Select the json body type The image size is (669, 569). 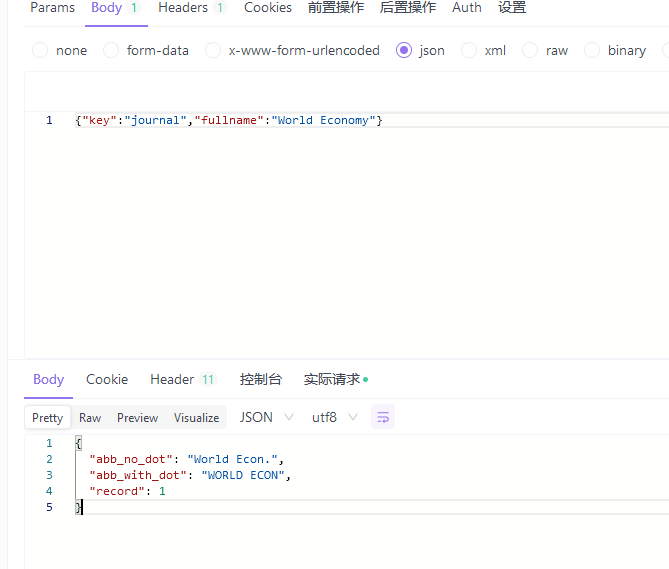pyautogui.click(x=420, y=50)
